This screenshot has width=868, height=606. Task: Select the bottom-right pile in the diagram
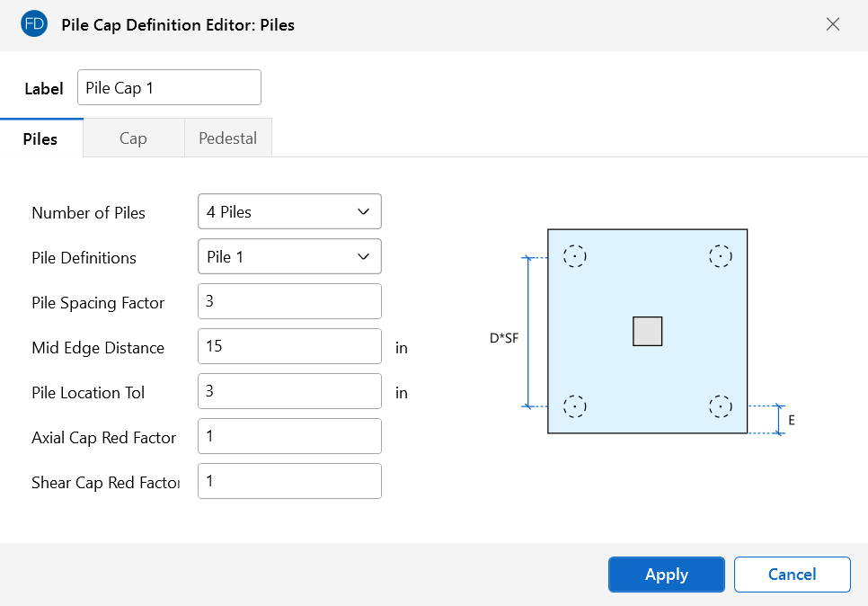pos(720,406)
